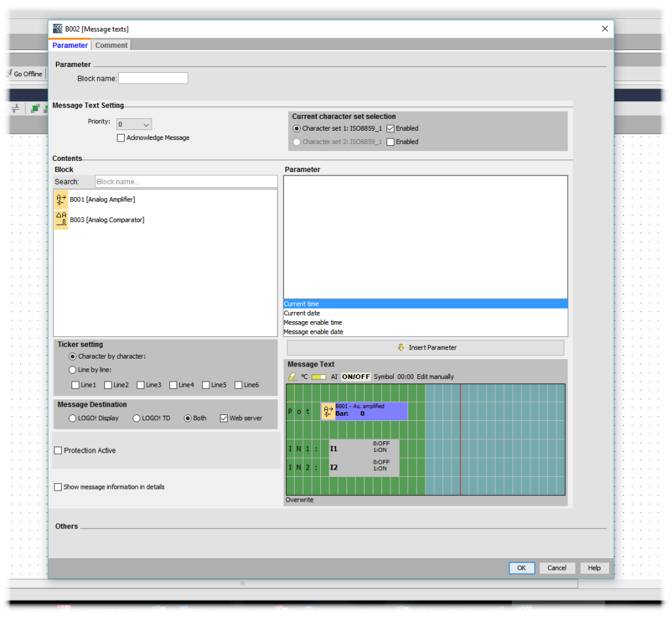Click the Insert Parameter button
Viewport: 672px width, 618px height.
click(x=425, y=347)
